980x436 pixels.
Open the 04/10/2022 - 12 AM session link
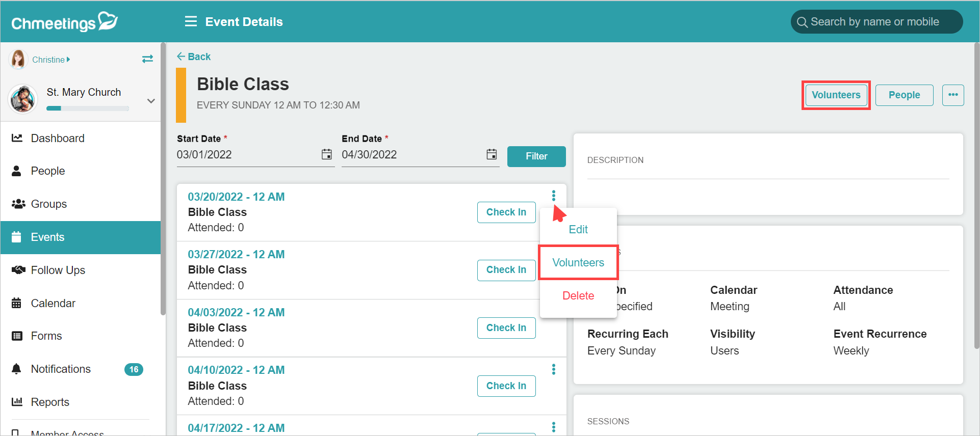point(236,370)
